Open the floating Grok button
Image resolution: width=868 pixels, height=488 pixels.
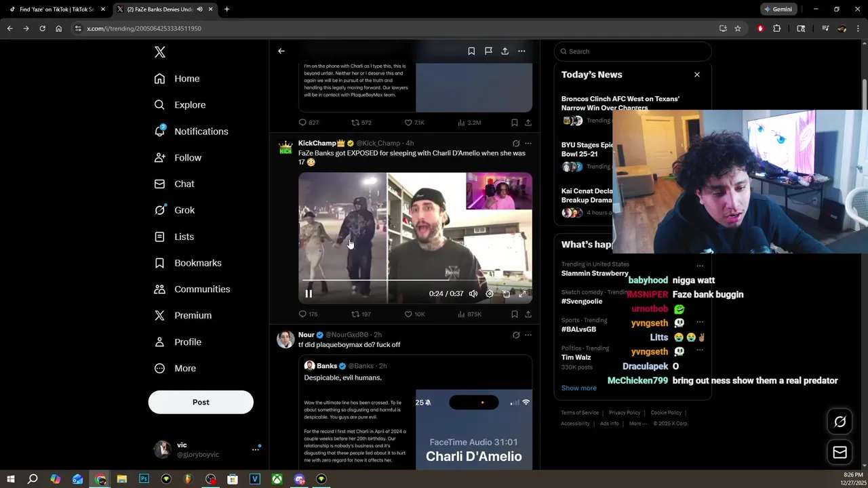(840, 422)
